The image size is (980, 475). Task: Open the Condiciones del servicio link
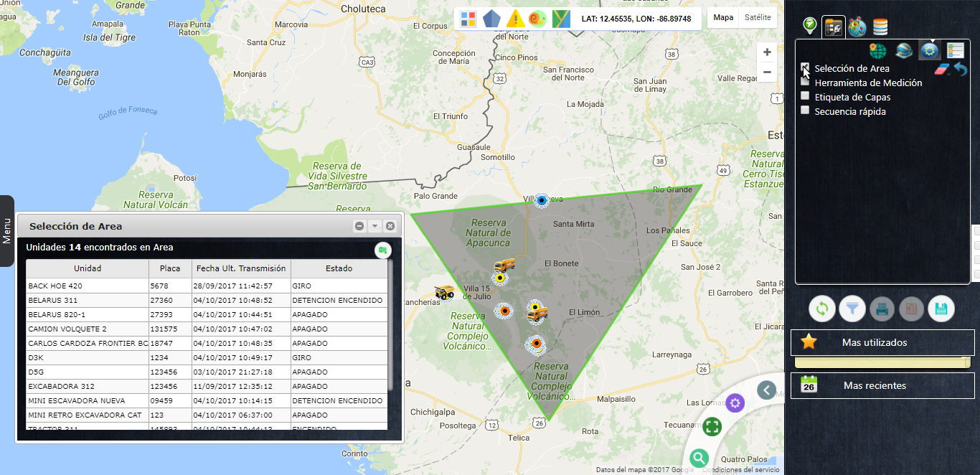(741, 470)
